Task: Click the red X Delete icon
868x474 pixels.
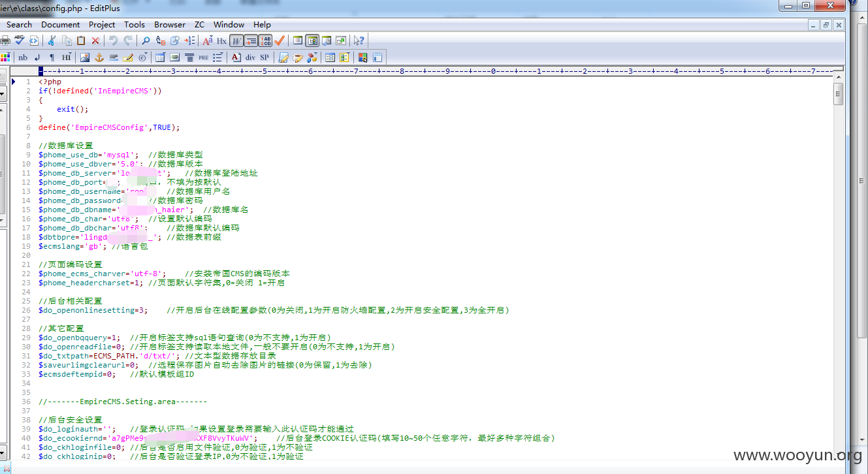Action: 95,40
